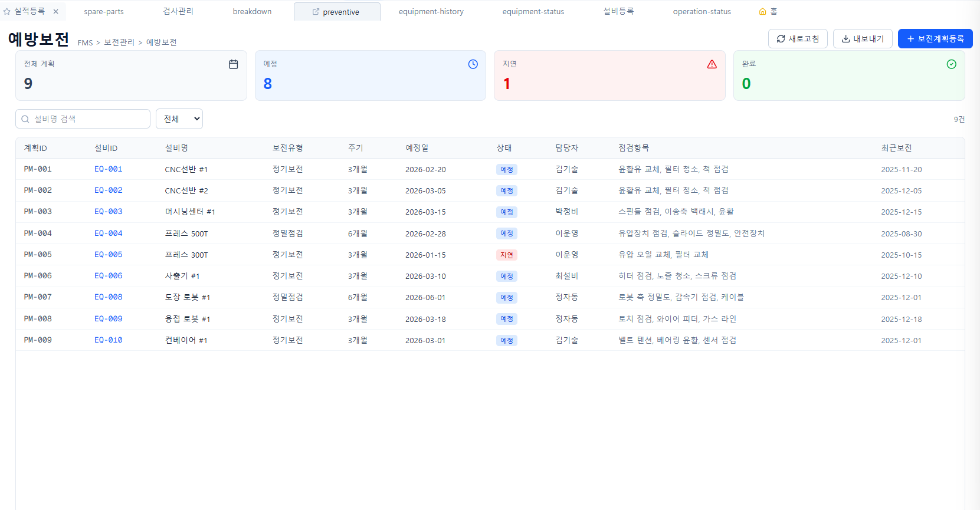Switch to the breakdown tab
The image size is (980, 510).
coord(252,11)
